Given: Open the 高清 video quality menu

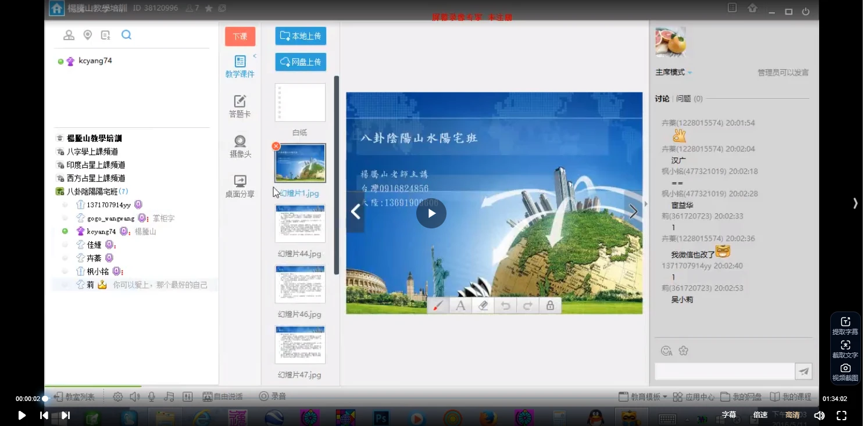Looking at the screenshot, I should (x=792, y=415).
